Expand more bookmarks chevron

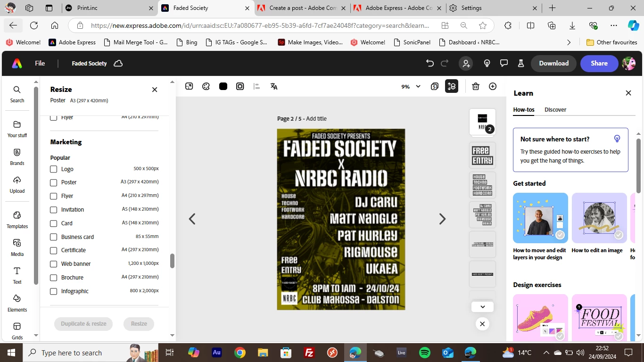[x=569, y=42]
